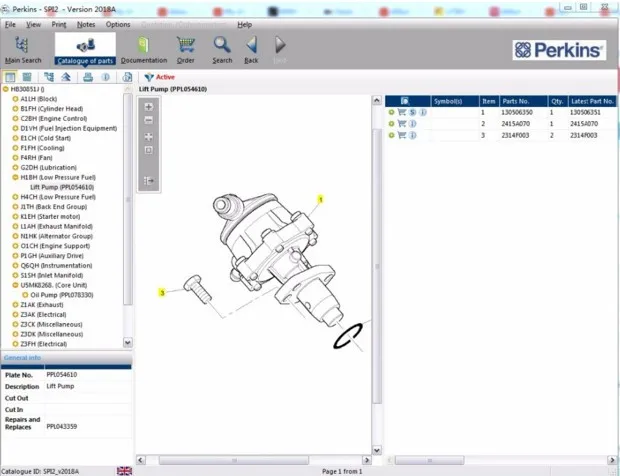The height and width of the screenshot is (476, 620).
Task: Click the S supersession icon for item 1
Action: 412,112
